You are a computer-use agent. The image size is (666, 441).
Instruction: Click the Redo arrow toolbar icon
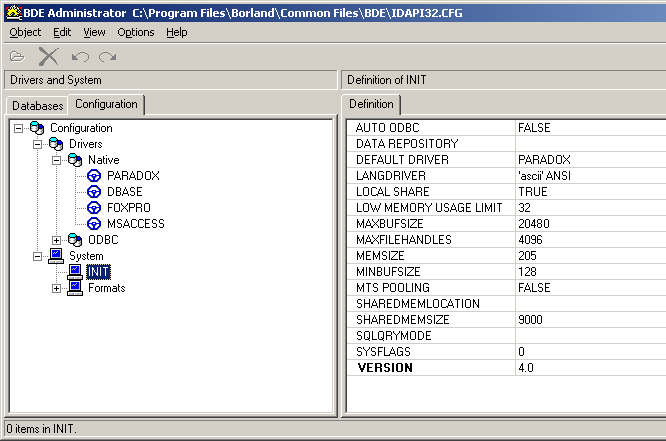(x=107, y=57)
